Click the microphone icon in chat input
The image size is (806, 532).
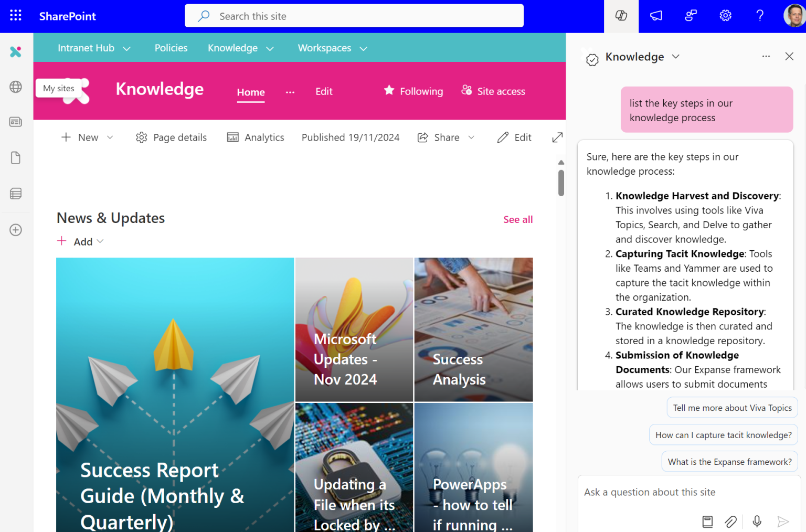point(757,521)
